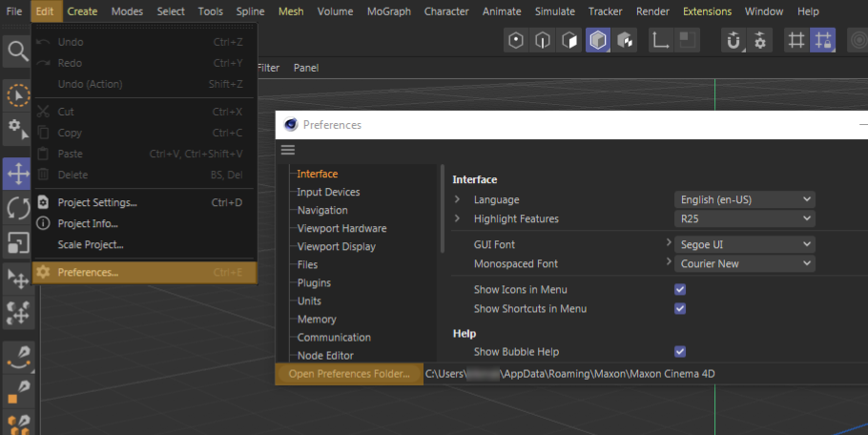This screenshot has width=868, height=435.
Task: Click the cubes-with-move-cross tool icon
Action: pyautogui.click(x=17, y=312)
